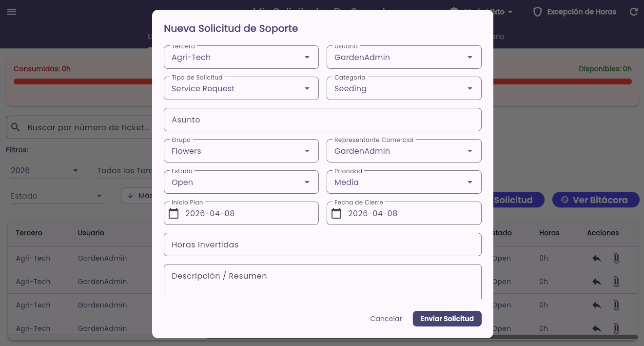Viewport: 644px width, 346px height.
Task: Open the hamburger navigation menu
Action: tap(12, 12)
